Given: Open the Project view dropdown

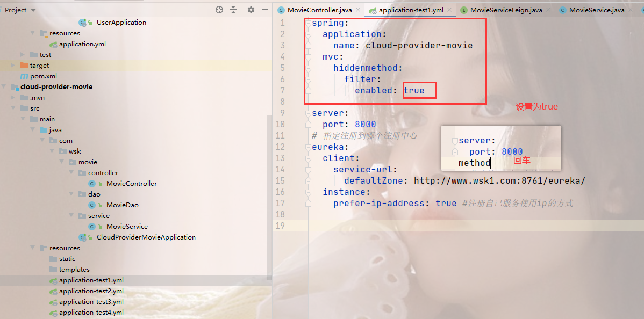Looking at the screenshot, I should point(33,10).
